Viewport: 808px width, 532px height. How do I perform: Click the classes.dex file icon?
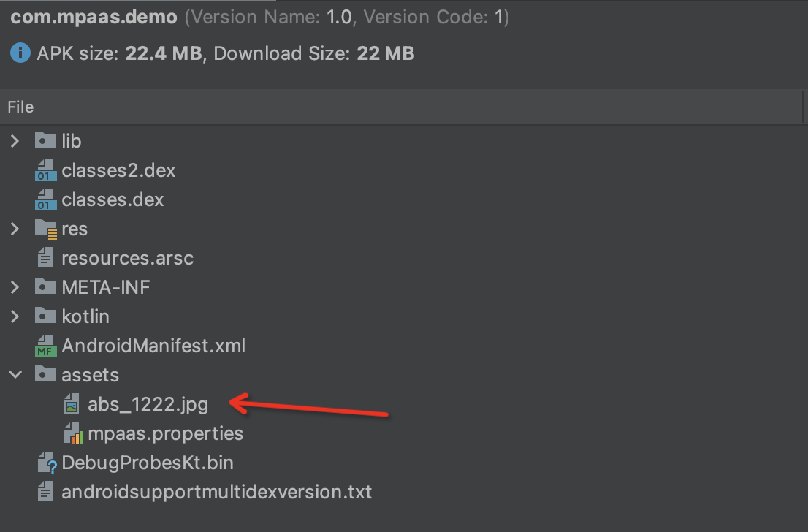pos(46,199)
